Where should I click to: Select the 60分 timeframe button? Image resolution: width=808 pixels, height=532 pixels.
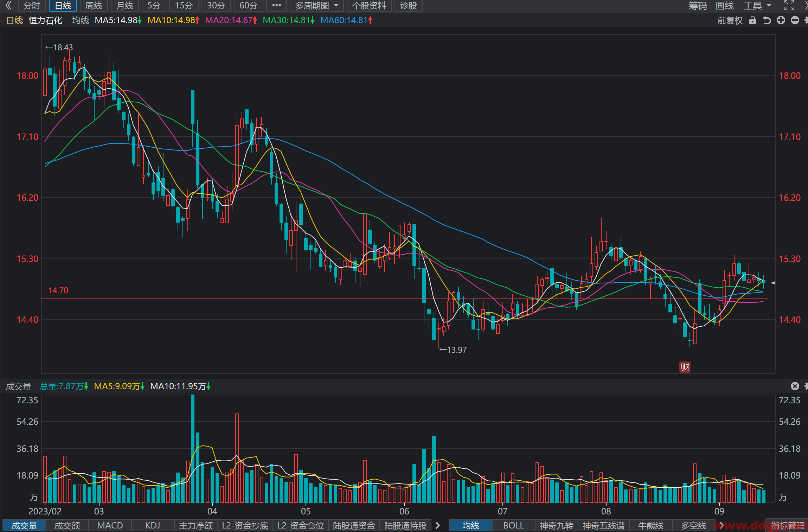point(249,6)
